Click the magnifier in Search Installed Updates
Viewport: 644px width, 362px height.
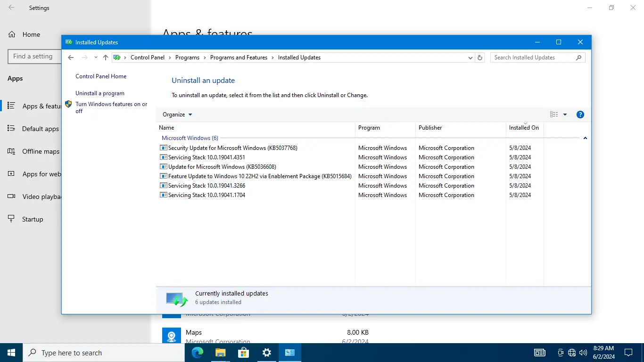point(579,58)
